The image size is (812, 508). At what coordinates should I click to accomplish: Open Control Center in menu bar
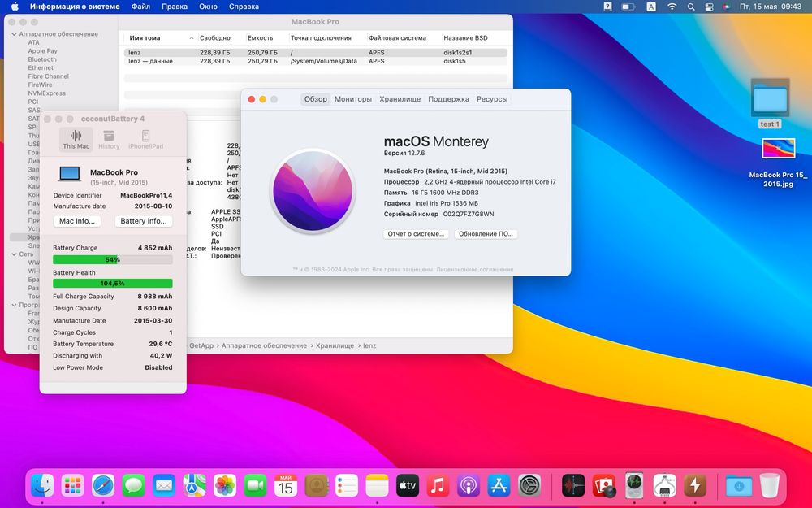click(x=709, y=7)
